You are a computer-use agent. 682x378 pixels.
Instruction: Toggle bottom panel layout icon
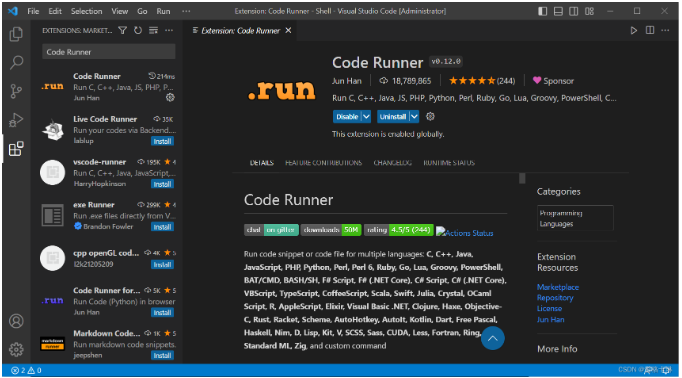(558, 11)
